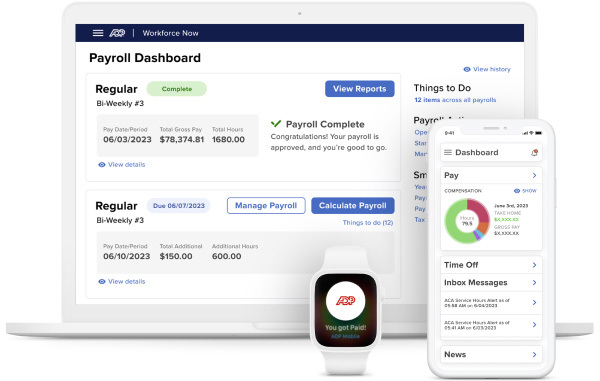
Task: Click the View Reports button
Action: [x=360, y=89]
